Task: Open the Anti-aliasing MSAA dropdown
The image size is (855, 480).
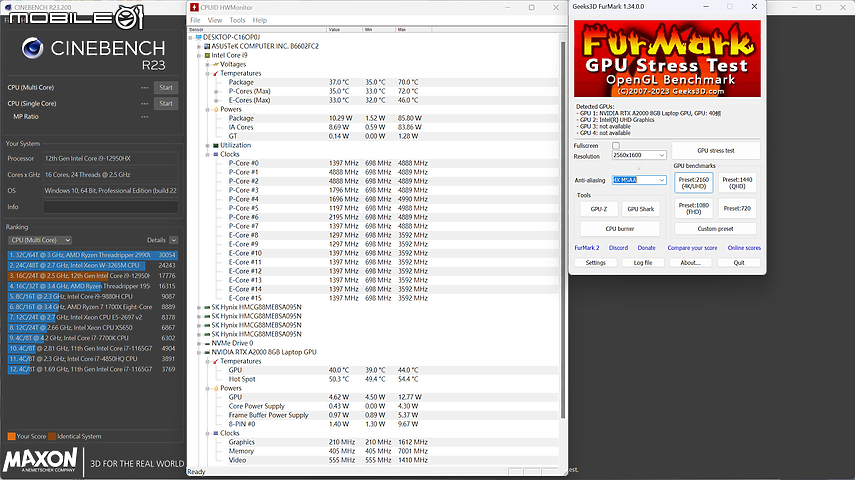Action: point(639,180)
